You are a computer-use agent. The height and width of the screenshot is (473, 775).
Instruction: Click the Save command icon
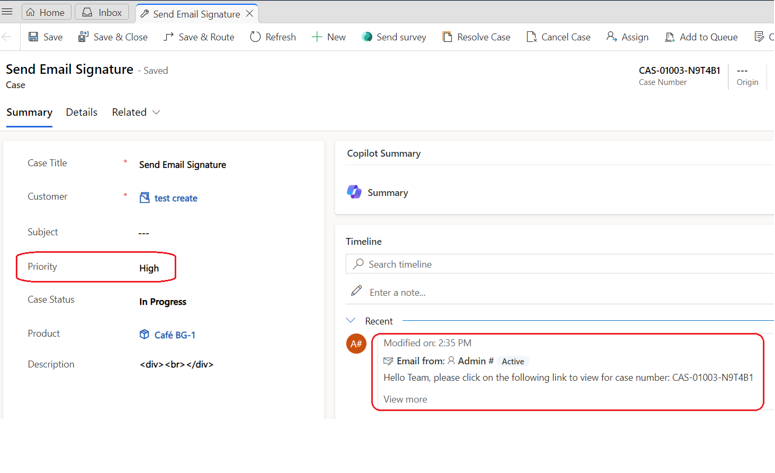[x=33, y=37]
